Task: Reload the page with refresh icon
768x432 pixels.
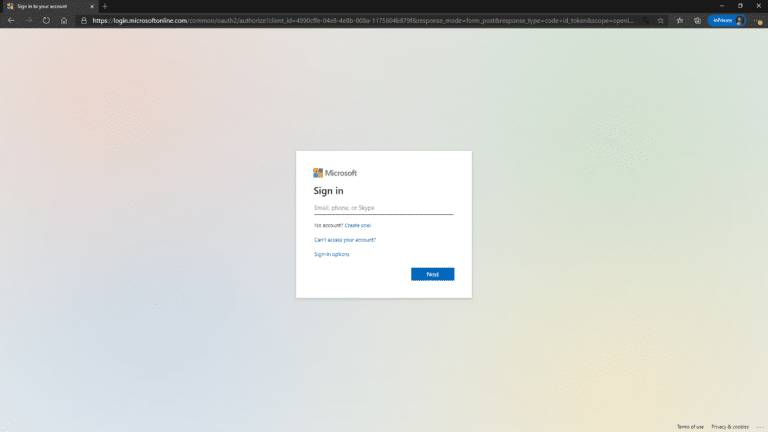Action: 46,20
